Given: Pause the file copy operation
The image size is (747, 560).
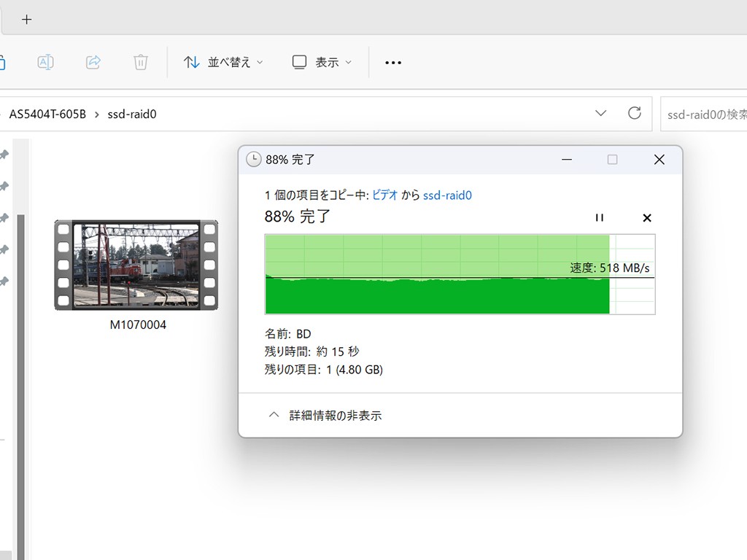Looking at the screenshot, I should click(x=600, y=217).
